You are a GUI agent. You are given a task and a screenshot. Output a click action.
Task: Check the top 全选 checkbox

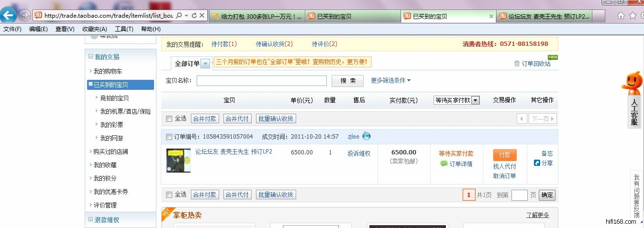pyautogui.click(x=169, y=119)
